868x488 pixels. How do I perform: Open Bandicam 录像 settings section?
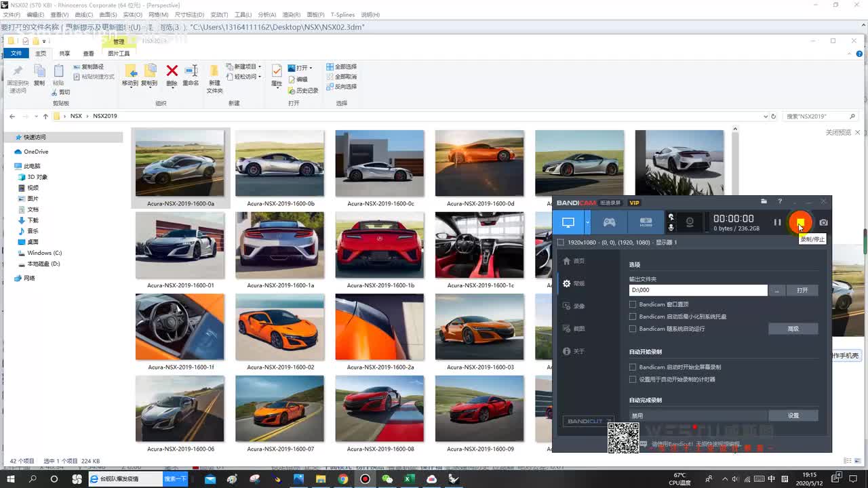(574, 306)
